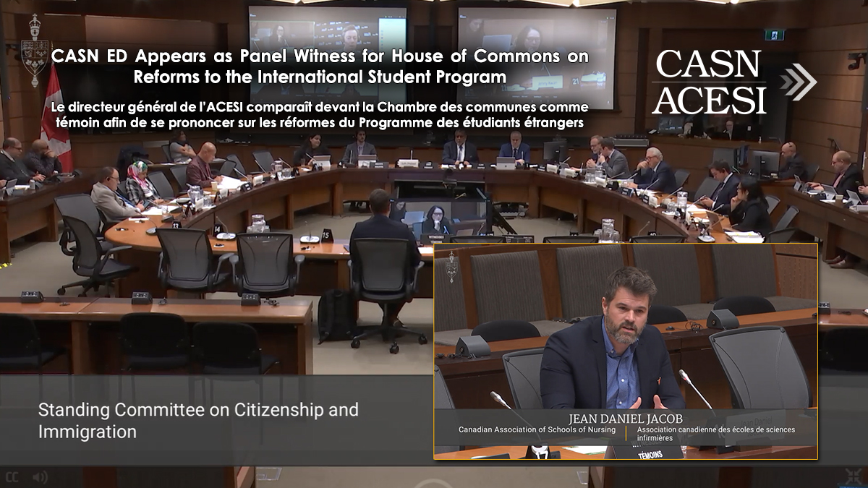Screen dimensions: 868x488
Task: Exit fullscreen using the arrows icon
Action: tap(854, 476)
